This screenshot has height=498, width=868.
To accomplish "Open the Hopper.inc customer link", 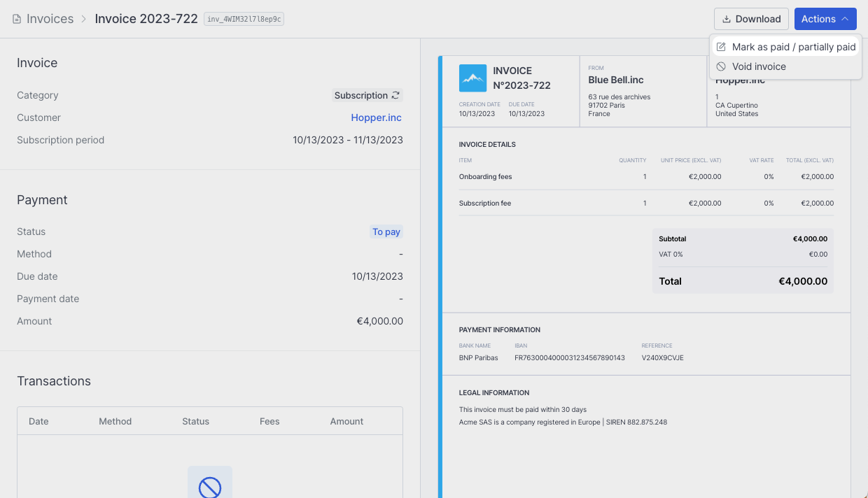I will point(377,118).
